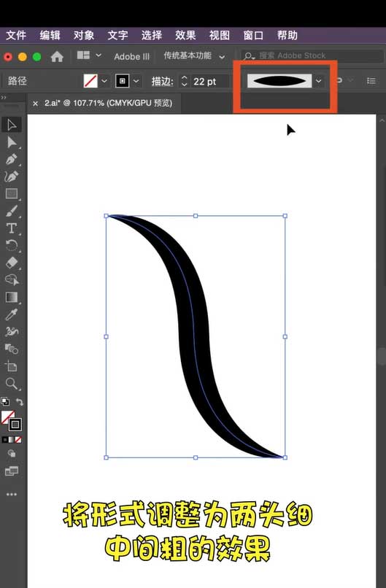Image resolution: width=386 pixels, height=588 pixels.
Task: Expand the fill color dropdown arrow
Action: (104, 81)
